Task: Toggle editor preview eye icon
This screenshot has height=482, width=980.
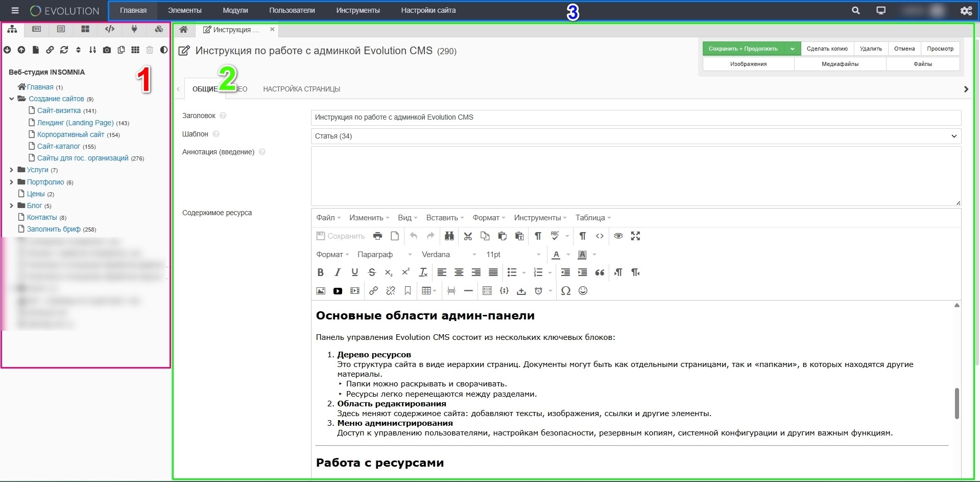Action: tap(618, 236)
